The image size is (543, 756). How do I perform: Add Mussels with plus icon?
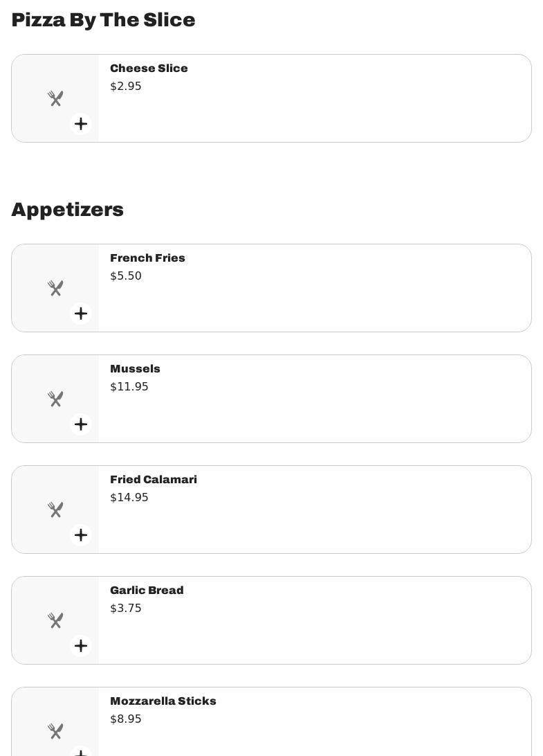click(81, 424)
